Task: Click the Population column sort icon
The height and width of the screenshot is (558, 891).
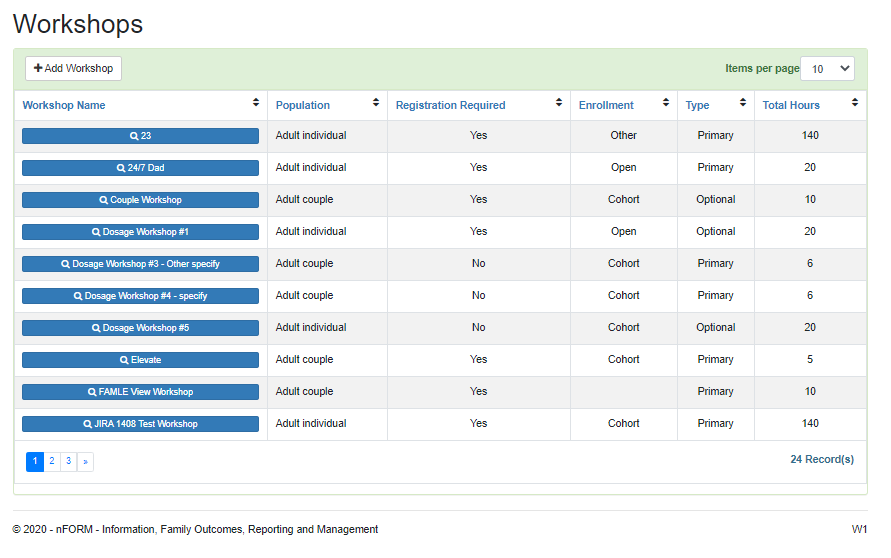Action: click(376, 103)
